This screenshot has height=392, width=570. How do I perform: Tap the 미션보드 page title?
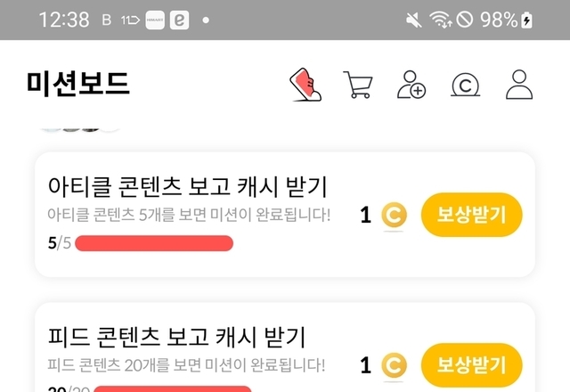[x=78, y=84]
